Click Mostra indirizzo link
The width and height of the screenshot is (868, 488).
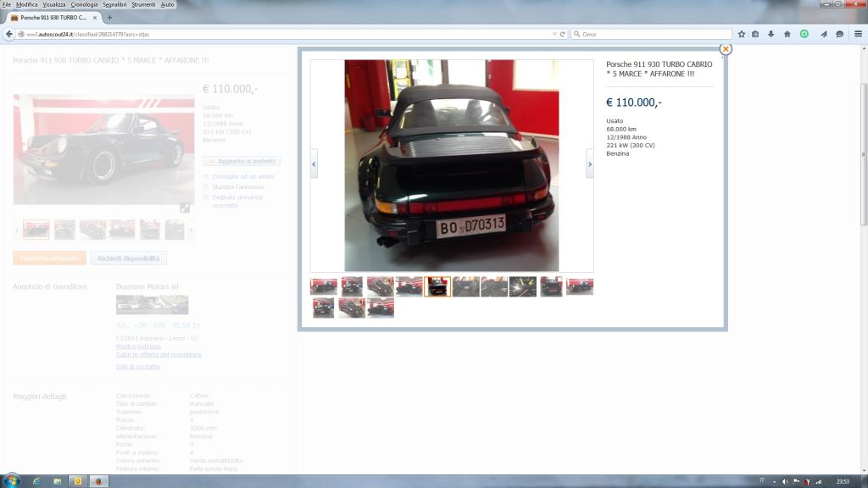(138, 347)
